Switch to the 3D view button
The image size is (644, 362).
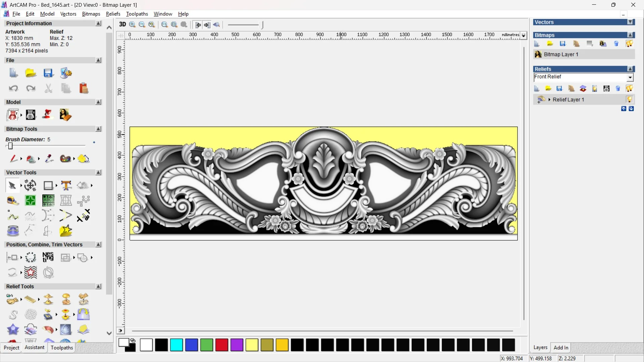pyautogui.click(x=122, y=24)
